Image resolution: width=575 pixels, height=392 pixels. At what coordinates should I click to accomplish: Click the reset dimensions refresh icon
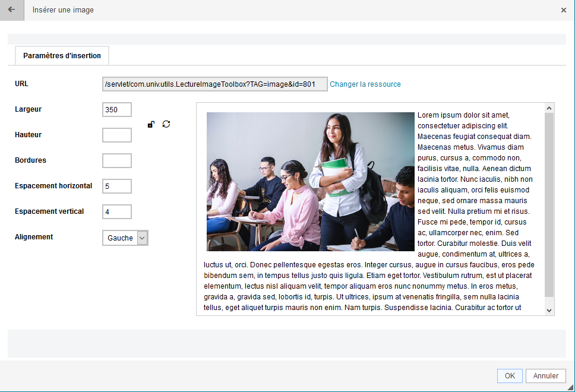point(166,124)
